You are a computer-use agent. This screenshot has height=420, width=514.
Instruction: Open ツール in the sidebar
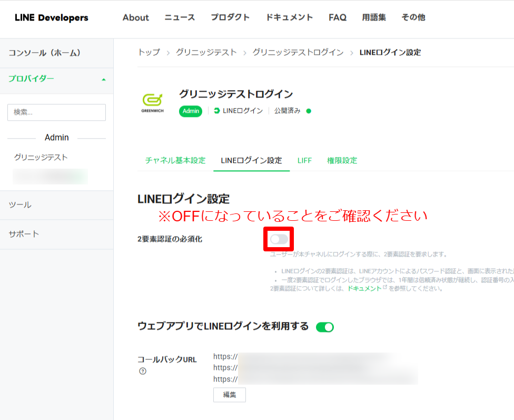click(x=20, y=205)
